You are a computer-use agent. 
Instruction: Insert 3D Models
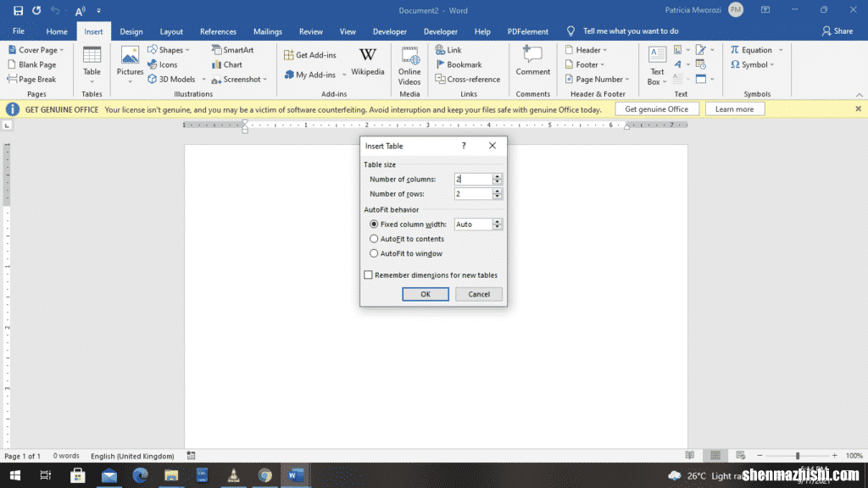[176, 79]
